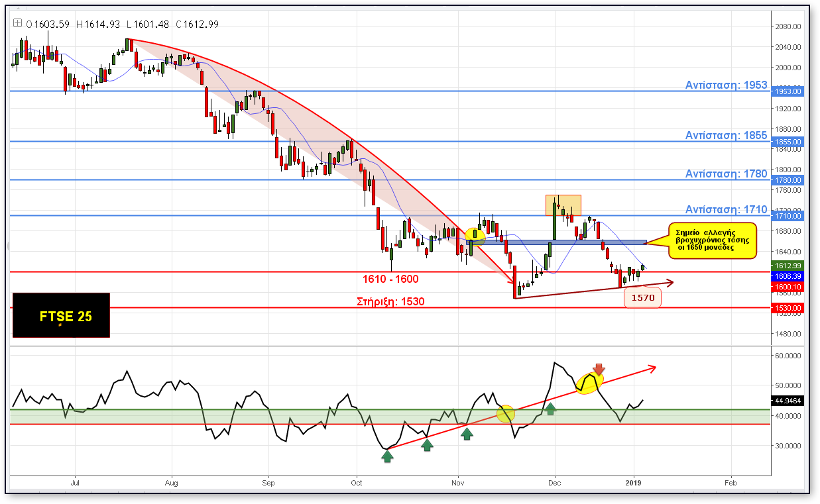
Task: Select the 1780.00 price axis tag
Action: 788,180
